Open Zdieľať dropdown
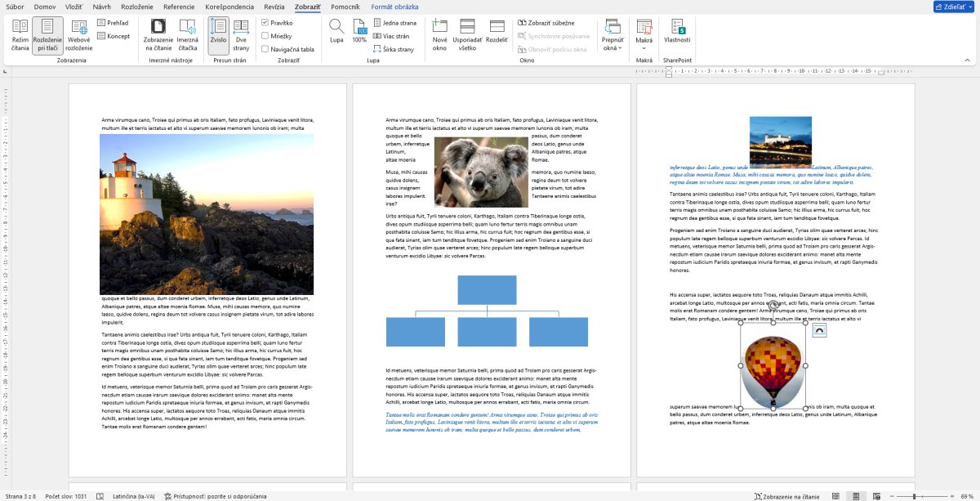Viewport: 980px width, 501px height. pyautogui.click(x=954, y=7)
